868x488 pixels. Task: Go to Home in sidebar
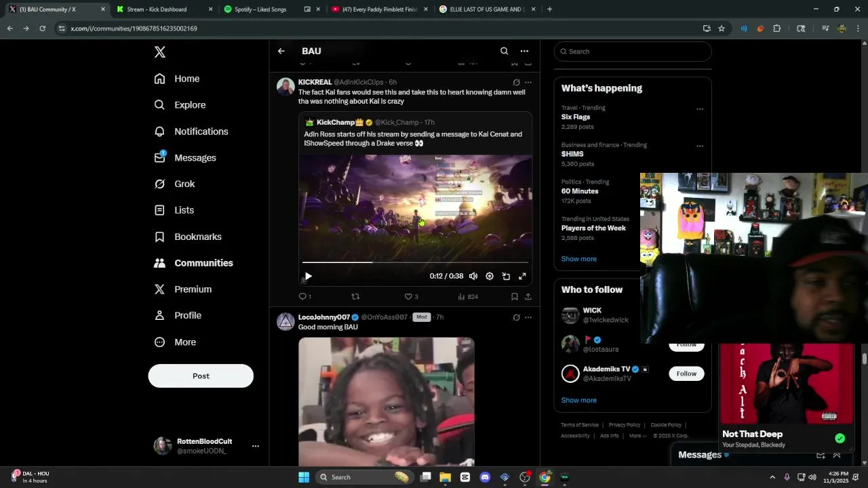(177, 79)
